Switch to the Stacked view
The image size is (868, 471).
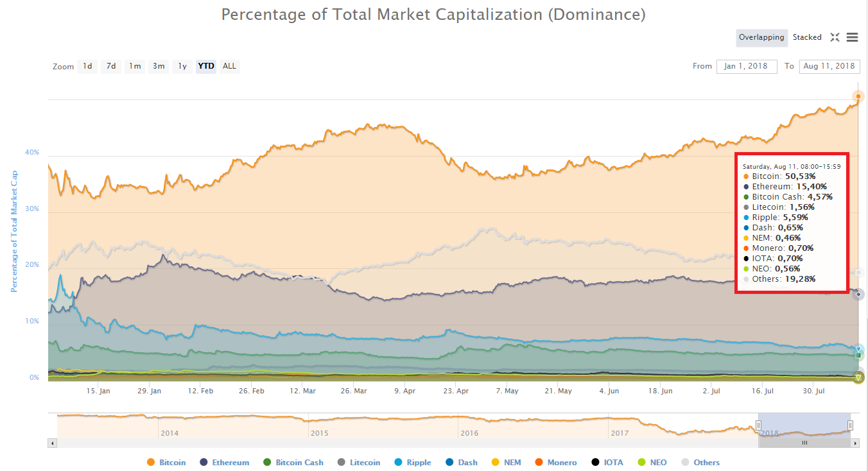[x=807, y=37]
